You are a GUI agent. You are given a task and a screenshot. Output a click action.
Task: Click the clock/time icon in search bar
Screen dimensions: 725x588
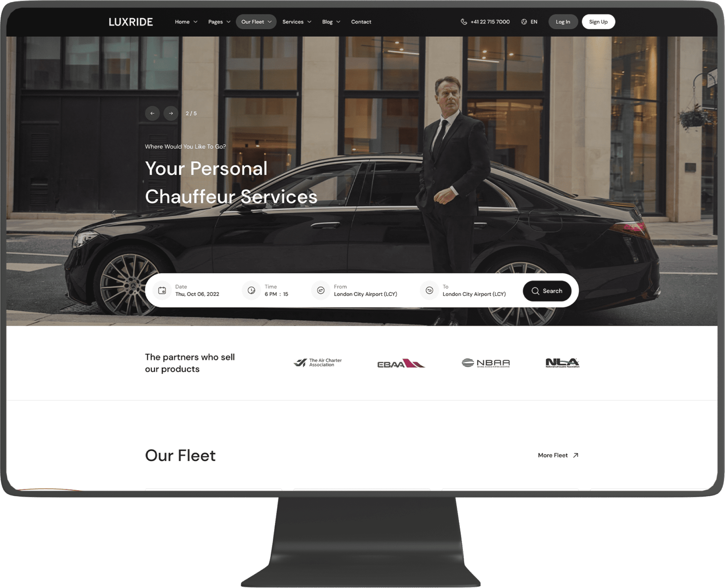pos(251,290)
